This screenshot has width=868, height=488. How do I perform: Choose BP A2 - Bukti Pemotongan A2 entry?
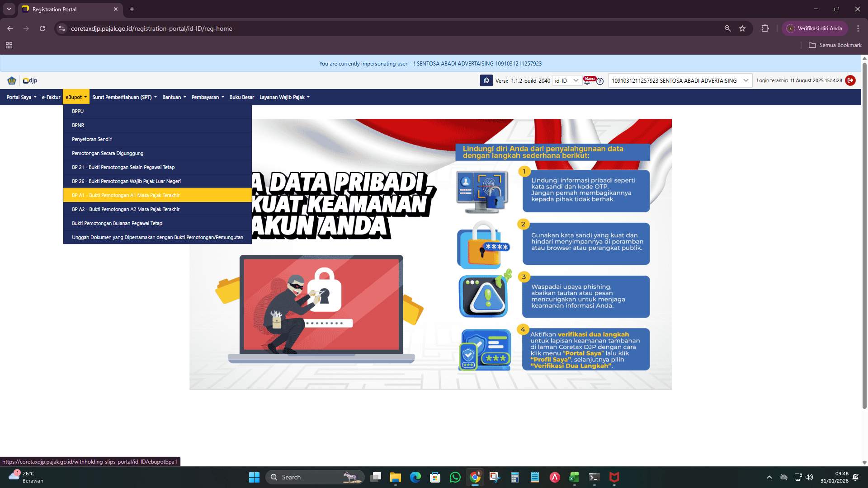[x=125, y=209]
